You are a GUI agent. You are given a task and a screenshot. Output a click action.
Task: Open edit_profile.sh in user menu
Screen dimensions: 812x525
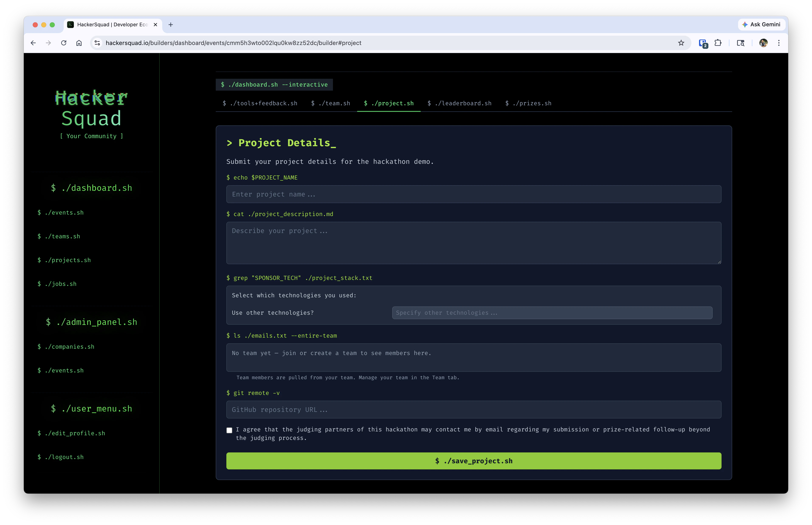[x=71, y=433]
